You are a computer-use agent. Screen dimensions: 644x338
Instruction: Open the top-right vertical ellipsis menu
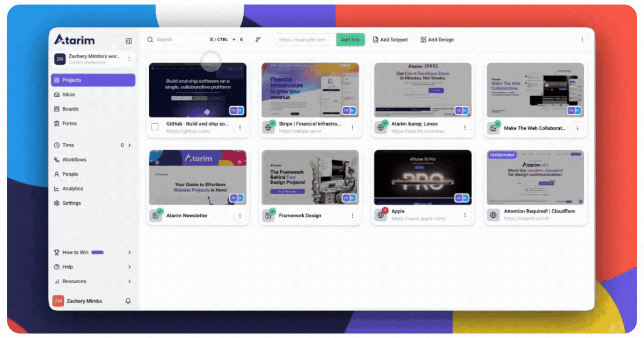(x=582, y=40)
